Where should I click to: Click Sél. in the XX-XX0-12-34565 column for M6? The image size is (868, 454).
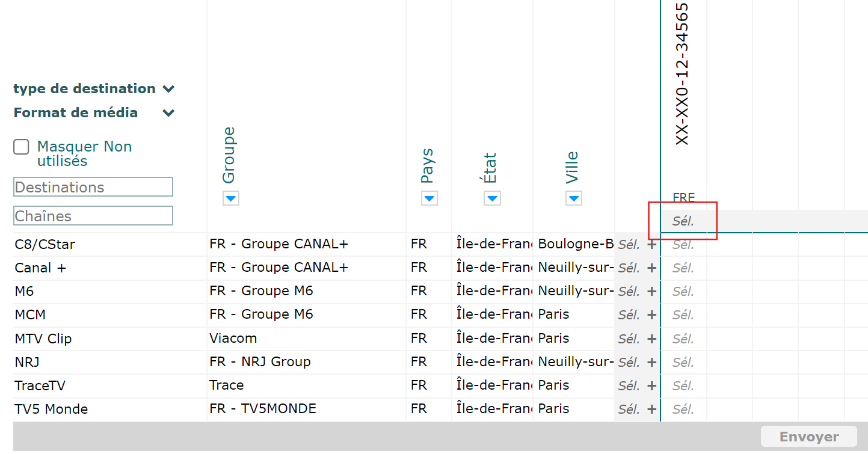coord(683,292)
